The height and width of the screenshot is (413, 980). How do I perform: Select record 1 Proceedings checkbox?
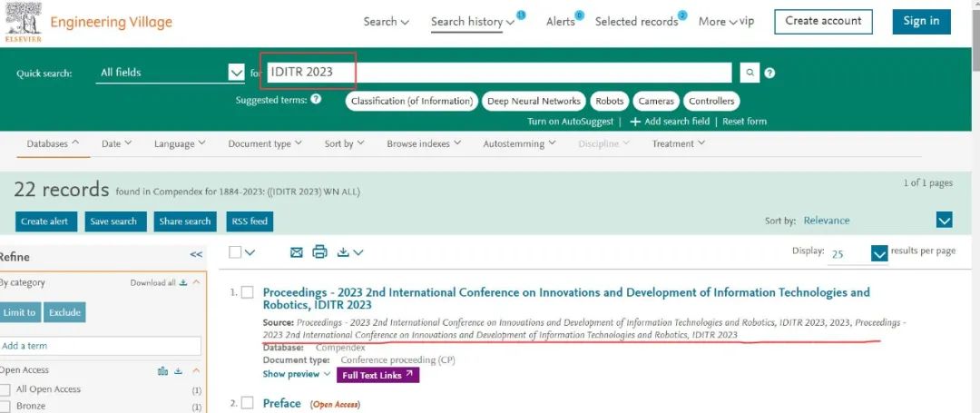[248, 292]
